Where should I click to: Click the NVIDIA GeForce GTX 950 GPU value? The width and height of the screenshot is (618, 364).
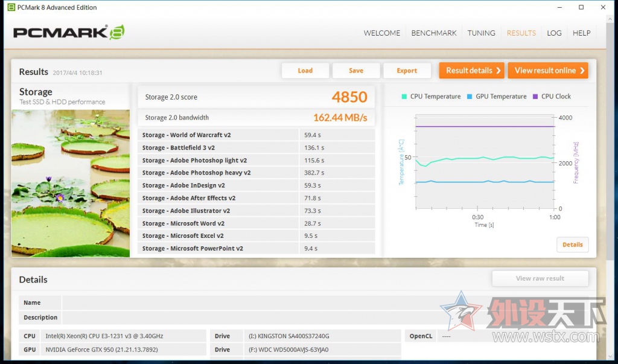[101, 350]
